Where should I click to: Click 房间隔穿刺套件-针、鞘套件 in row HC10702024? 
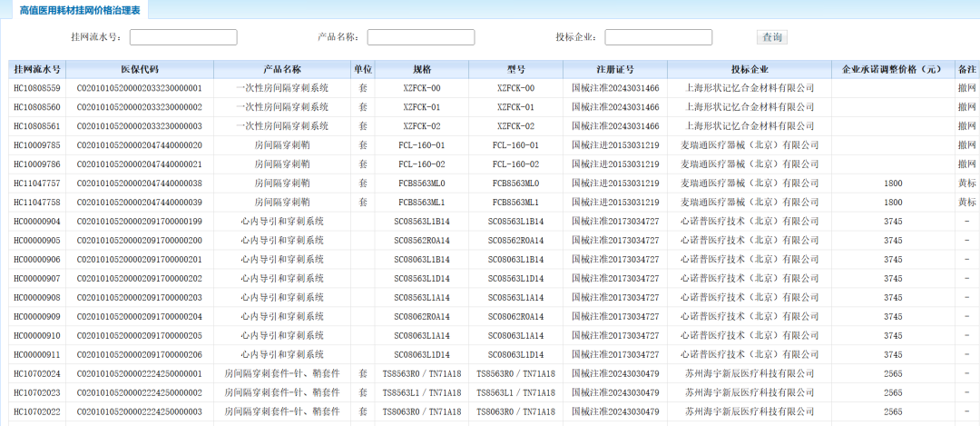[282, 374]
